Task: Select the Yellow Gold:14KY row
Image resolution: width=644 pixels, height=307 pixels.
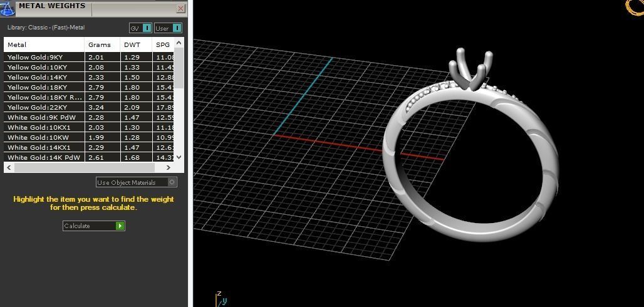Action: pos(89,77)
